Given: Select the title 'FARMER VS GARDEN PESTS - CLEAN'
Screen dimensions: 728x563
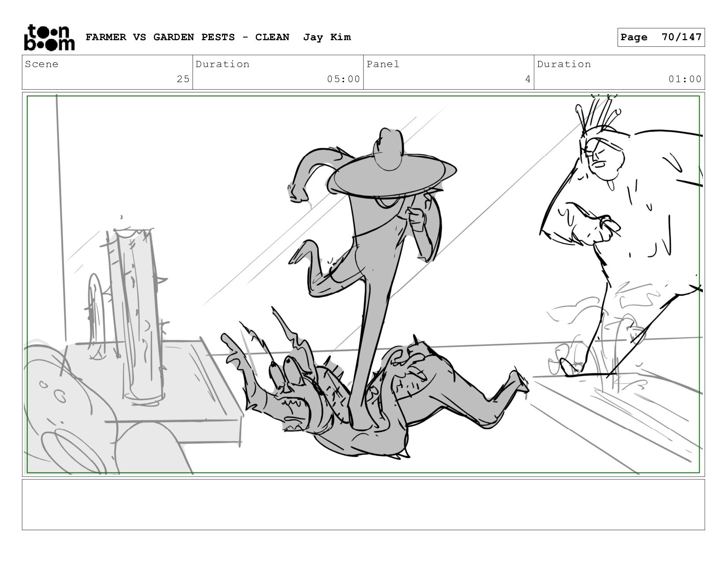Looking at the screenshot, I should pyautogui.click(x=188, y=37).
